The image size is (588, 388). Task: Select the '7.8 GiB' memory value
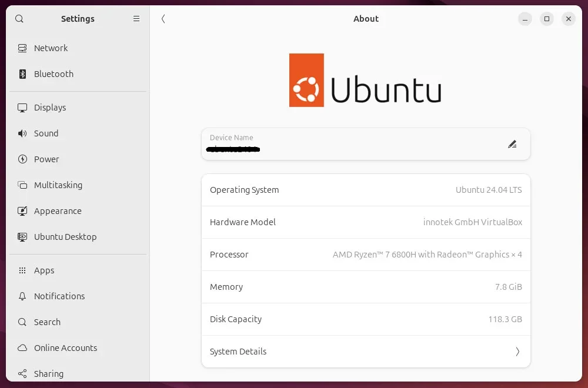tap(509, 287)
